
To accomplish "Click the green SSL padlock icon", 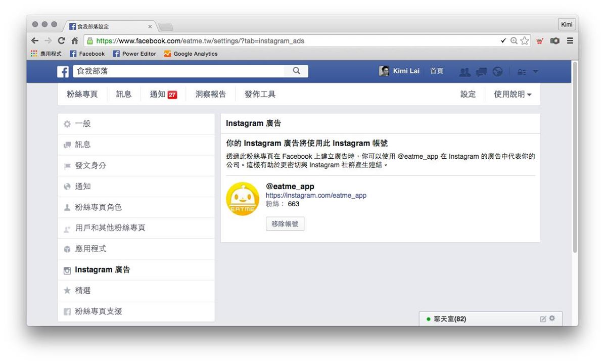I will pyautogui.click(x=90, y=40).
